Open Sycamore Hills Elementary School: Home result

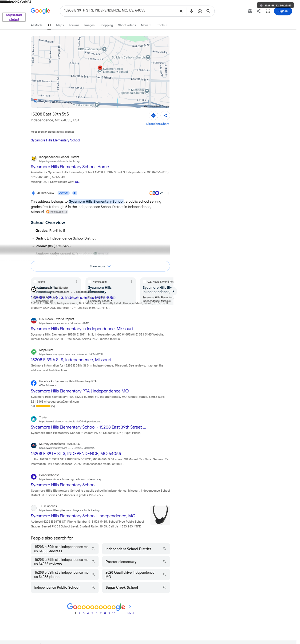coord(70,167)
